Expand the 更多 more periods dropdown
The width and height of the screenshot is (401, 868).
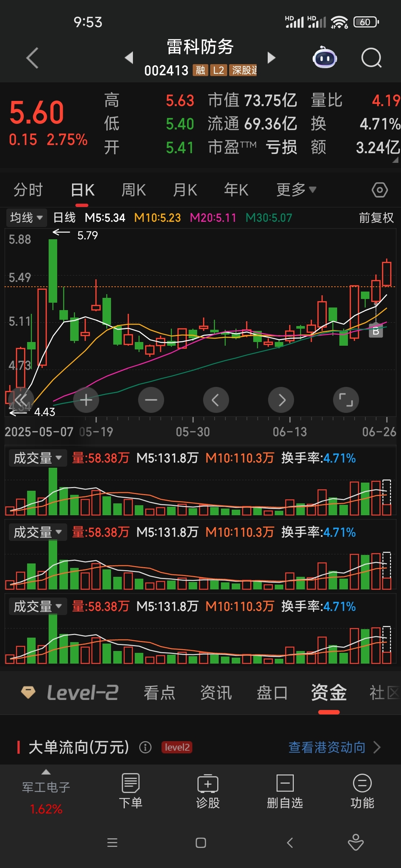coord(296,190)
